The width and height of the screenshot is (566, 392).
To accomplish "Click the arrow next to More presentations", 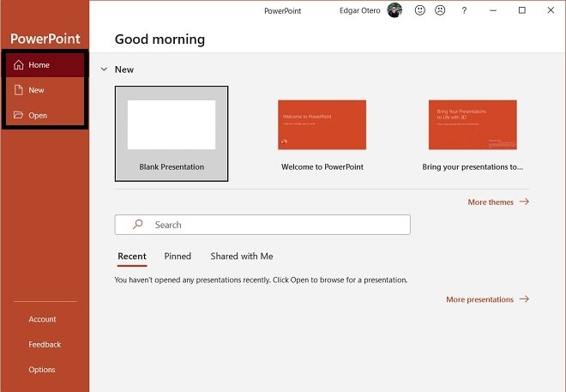I will (x=525, y=299).
